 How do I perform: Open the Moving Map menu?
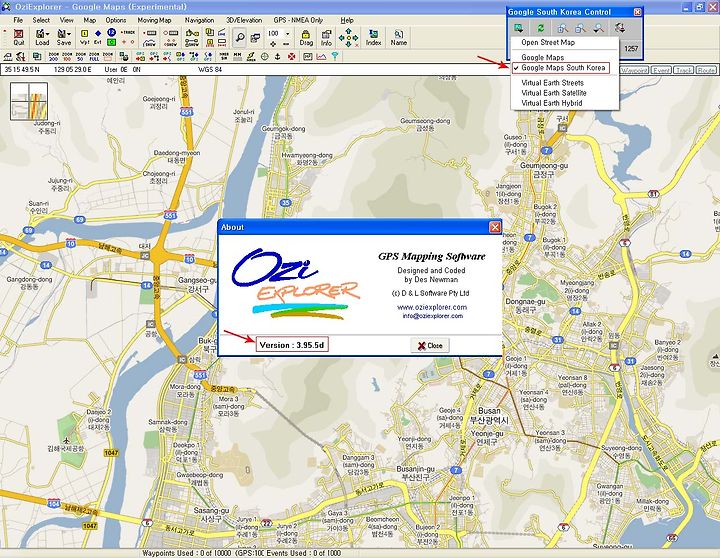tap(154, 20)
